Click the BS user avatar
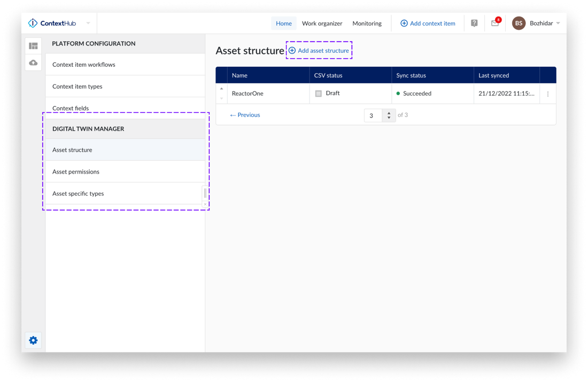Screen dimensions: 588x382 pos(519,23)
